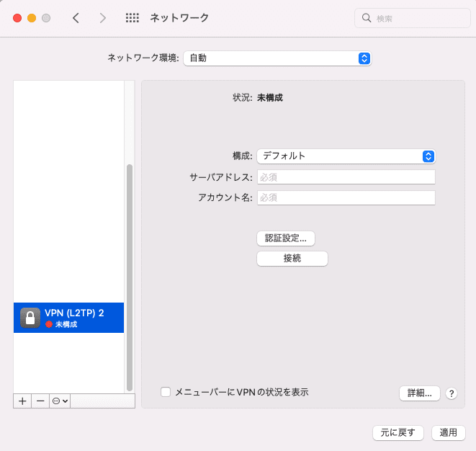Screen dimensions: 476x451
Task: Select VPN (L2TP) 2 service item
Action: tap(68, 318)
